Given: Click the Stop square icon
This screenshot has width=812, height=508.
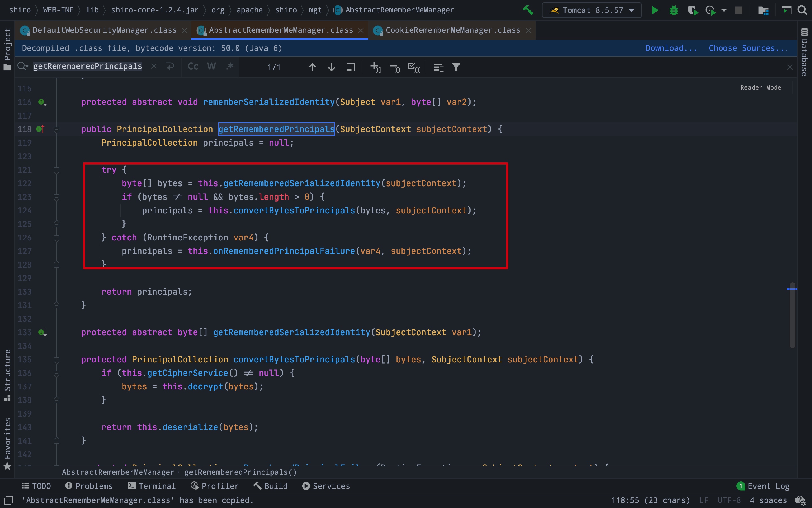Looking at the screenshot, I should coord(738,10).
